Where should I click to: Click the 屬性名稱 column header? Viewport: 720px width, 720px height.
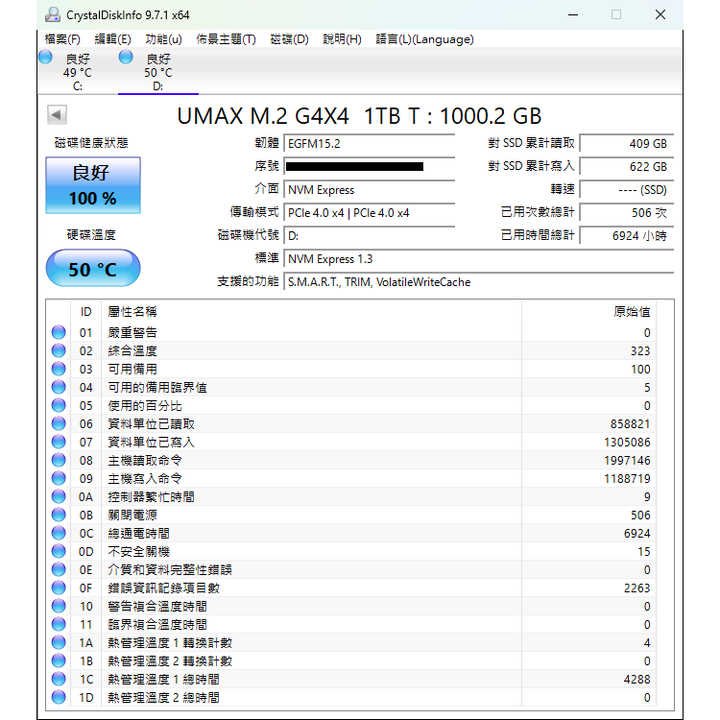[311, 312]
